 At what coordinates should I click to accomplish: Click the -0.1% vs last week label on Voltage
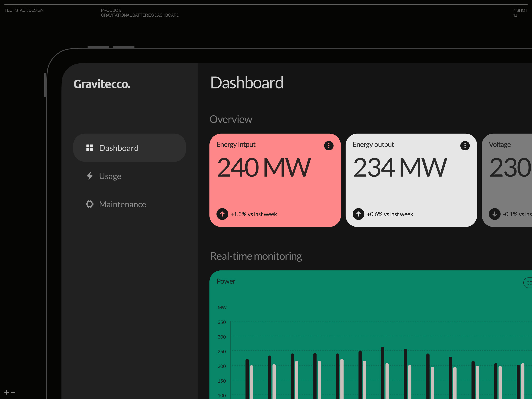pyautogui.click(x=517, y=214)
